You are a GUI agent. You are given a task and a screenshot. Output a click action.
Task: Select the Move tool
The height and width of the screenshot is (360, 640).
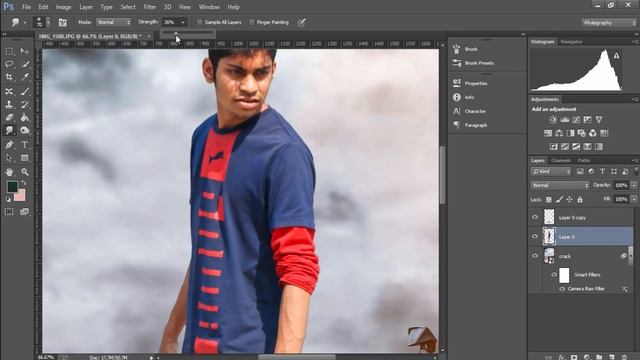[24, 51]
